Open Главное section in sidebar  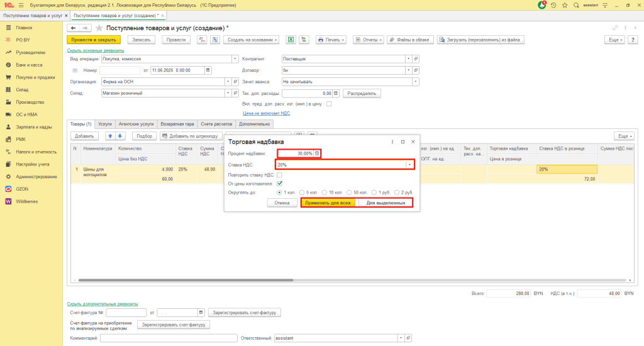[24, 28]
